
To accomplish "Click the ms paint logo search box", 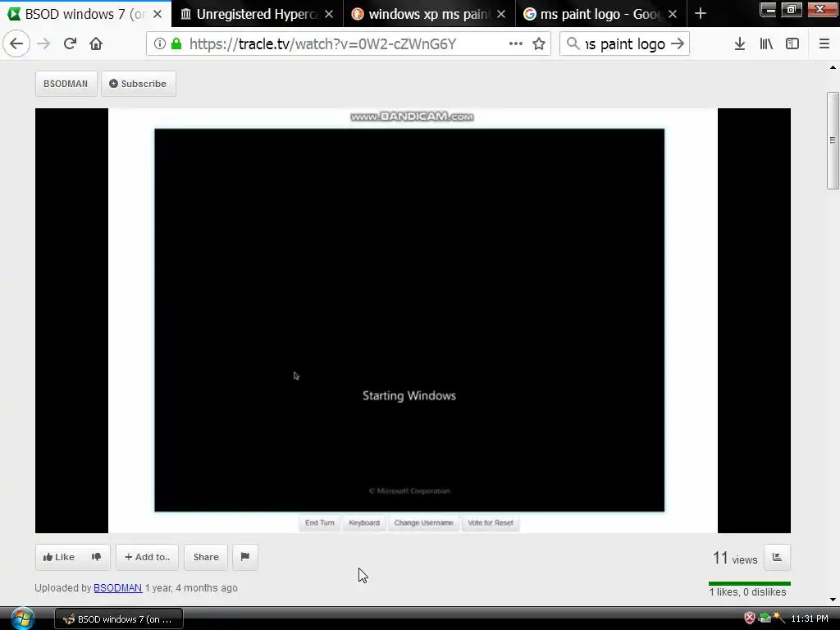I will [x=624, y=44].
